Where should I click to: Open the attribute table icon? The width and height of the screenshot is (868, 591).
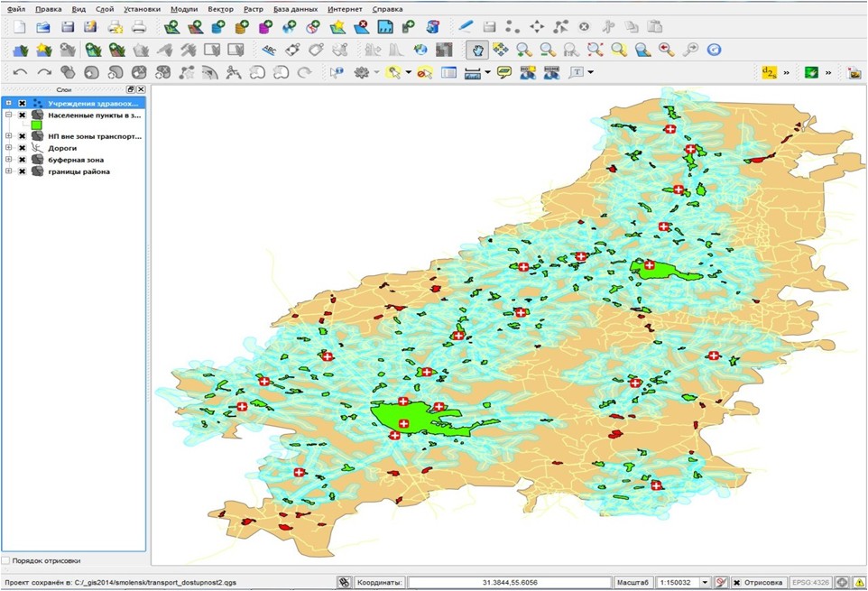(x=448, y=73)
